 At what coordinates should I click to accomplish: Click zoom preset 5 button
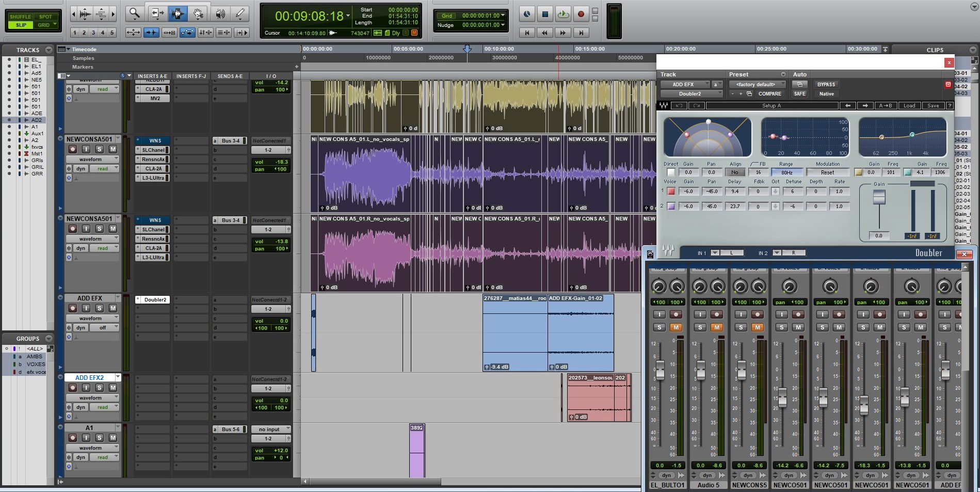[x=112, y=33]
